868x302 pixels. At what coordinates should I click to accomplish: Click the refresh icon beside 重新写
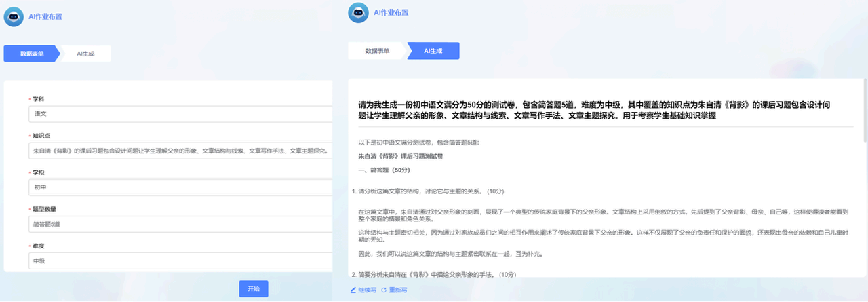click(x=384, y=290)
